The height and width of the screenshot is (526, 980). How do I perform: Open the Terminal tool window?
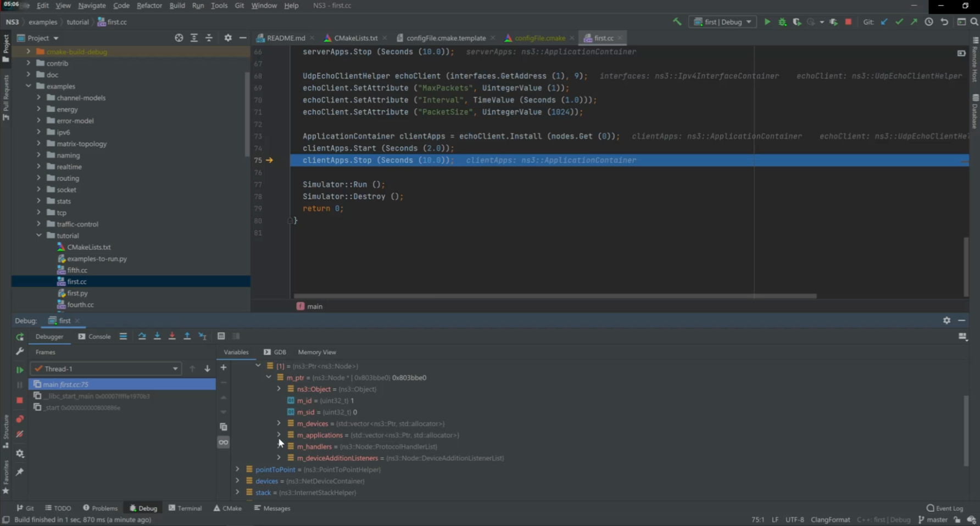point(185,508)
